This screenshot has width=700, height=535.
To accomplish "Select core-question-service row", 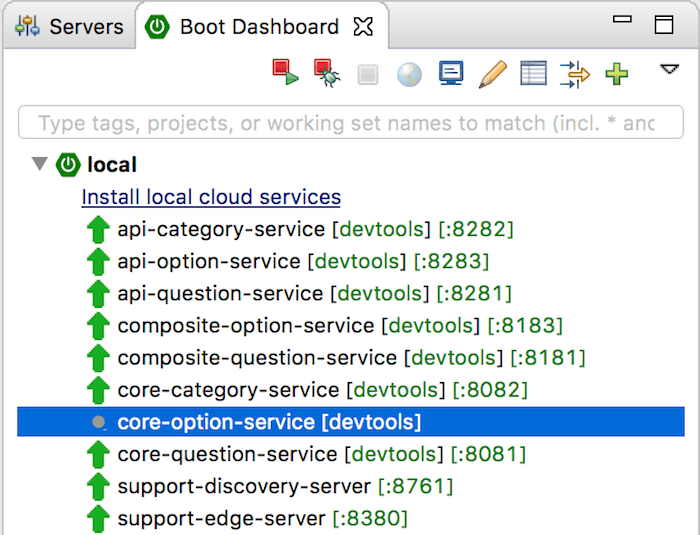I will (350, 454).
